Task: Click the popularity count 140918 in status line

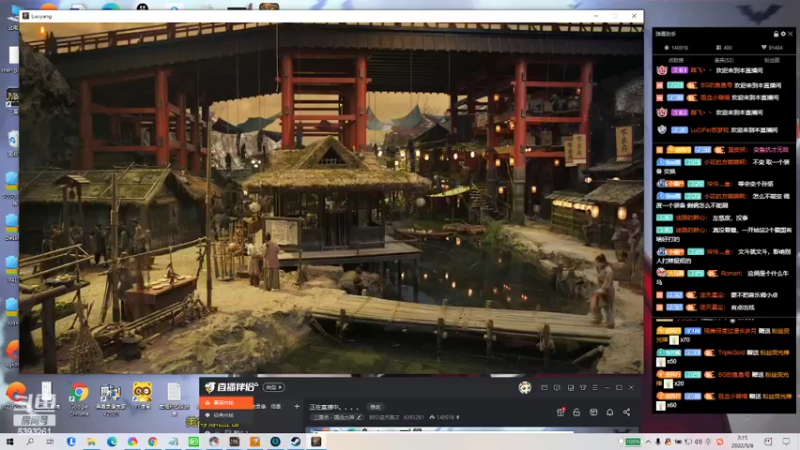Action: [445, 417]
